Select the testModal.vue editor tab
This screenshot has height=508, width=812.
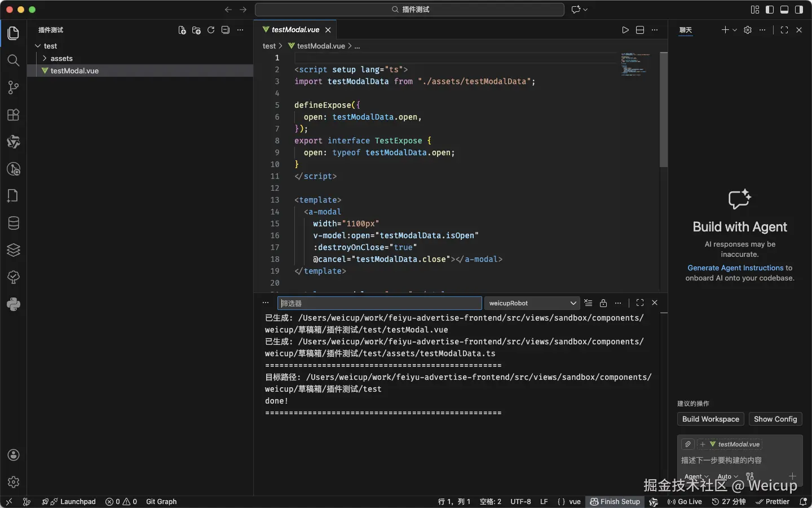click(295, 30)
